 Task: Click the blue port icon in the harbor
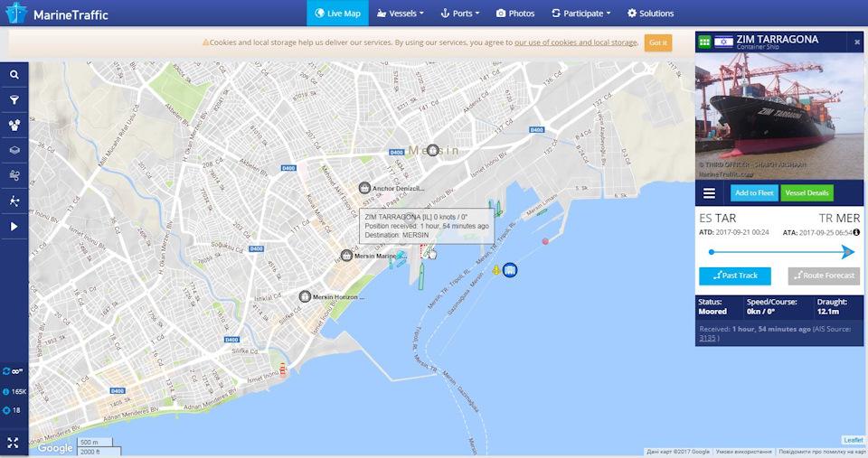click(x=510, y=270)
